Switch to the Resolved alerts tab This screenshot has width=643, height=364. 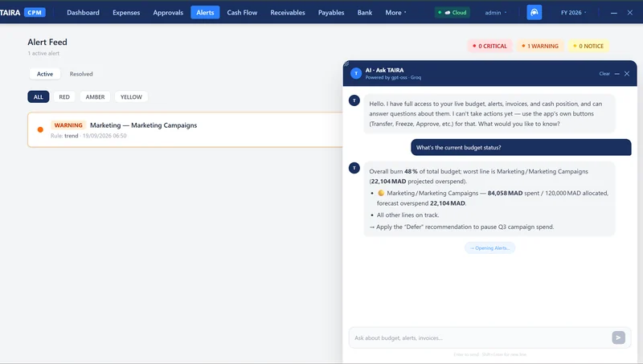coord(81,74)
